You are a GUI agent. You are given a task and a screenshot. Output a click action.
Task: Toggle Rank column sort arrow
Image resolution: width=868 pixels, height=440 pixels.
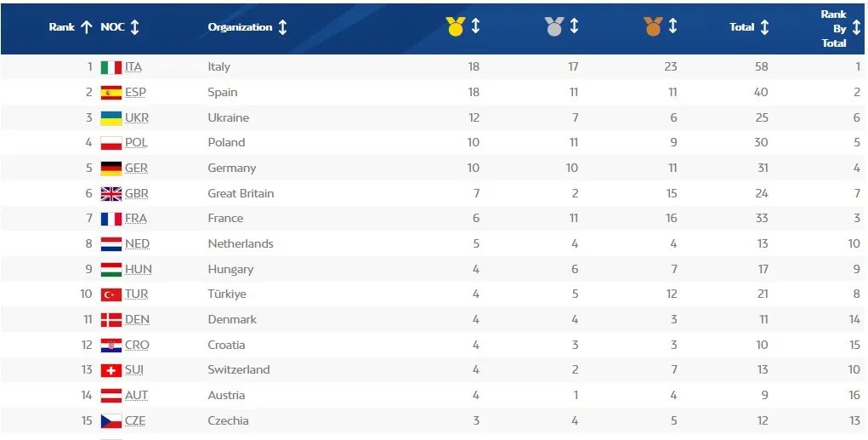pos(86,27)
